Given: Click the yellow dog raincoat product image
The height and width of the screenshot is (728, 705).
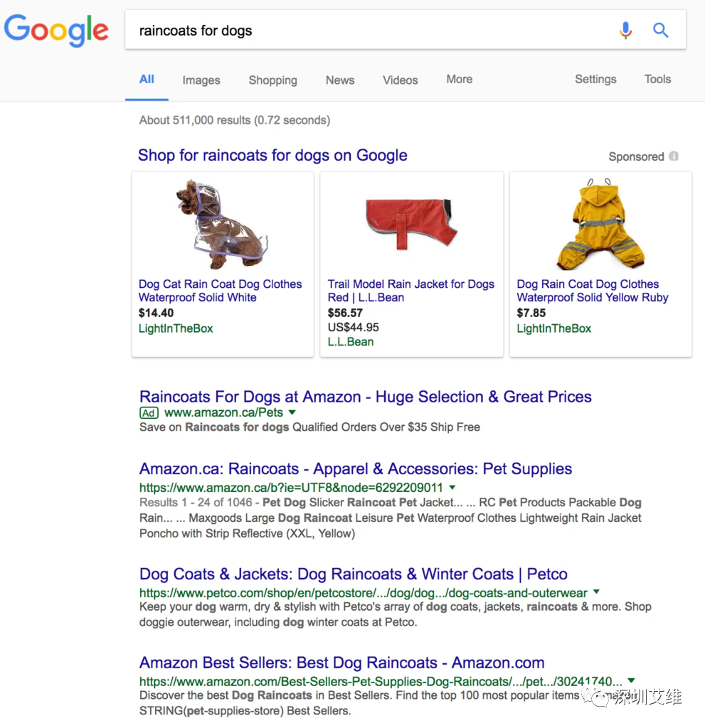Looking at the screenshot, I should coord(600,223).
